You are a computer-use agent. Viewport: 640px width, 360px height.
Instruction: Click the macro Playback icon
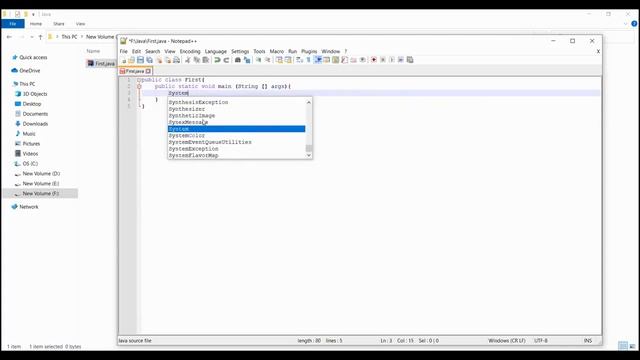(x=392, y=60)
